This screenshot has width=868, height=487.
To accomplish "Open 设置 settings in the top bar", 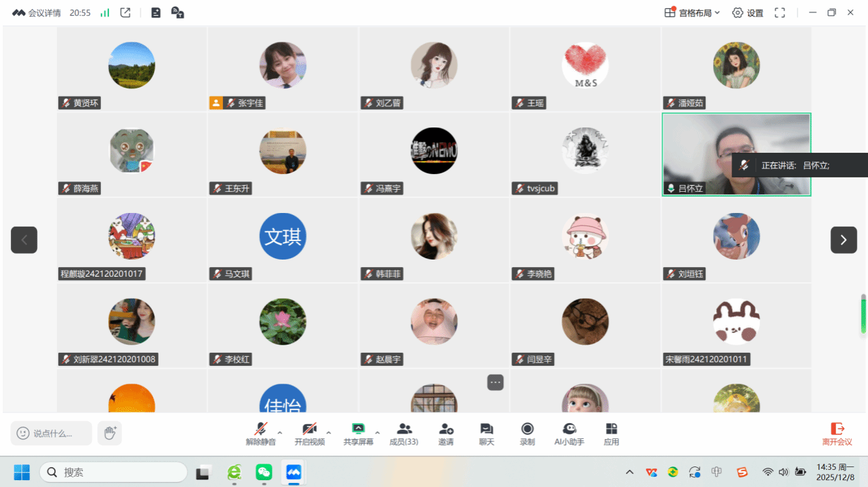I will click(747, 12).
